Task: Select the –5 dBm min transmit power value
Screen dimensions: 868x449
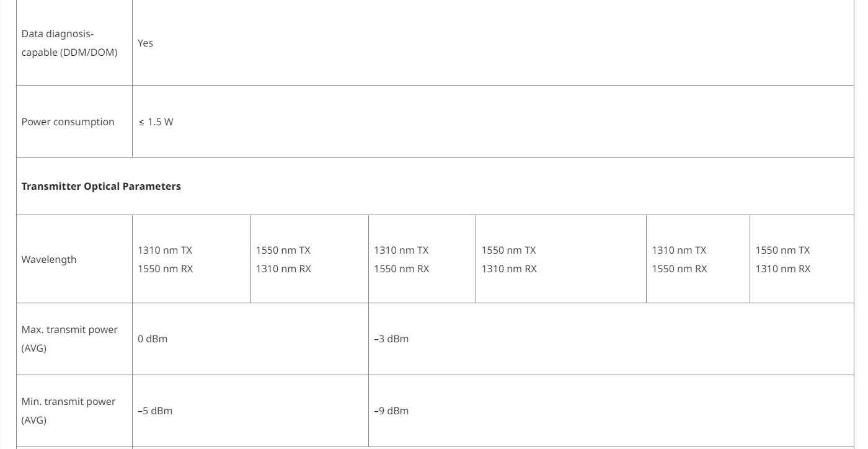Action: pyautogui.click(x=155, y=411)
